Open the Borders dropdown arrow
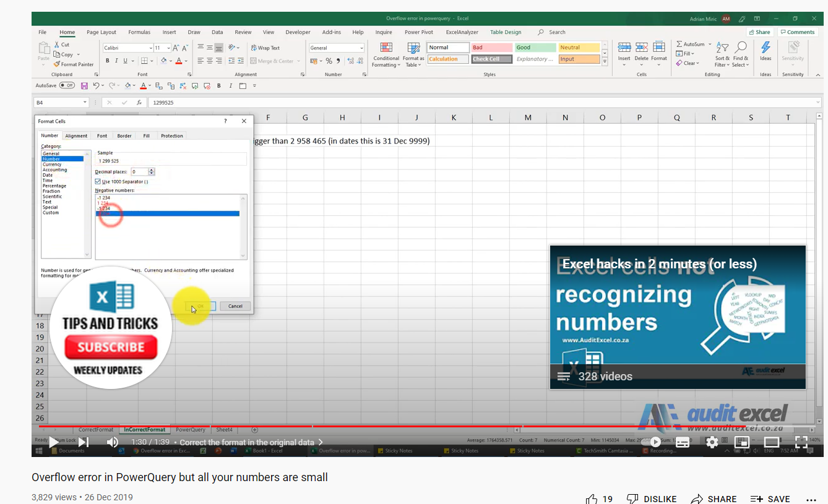This screenshot has width=828, height=504. [152, 61]
